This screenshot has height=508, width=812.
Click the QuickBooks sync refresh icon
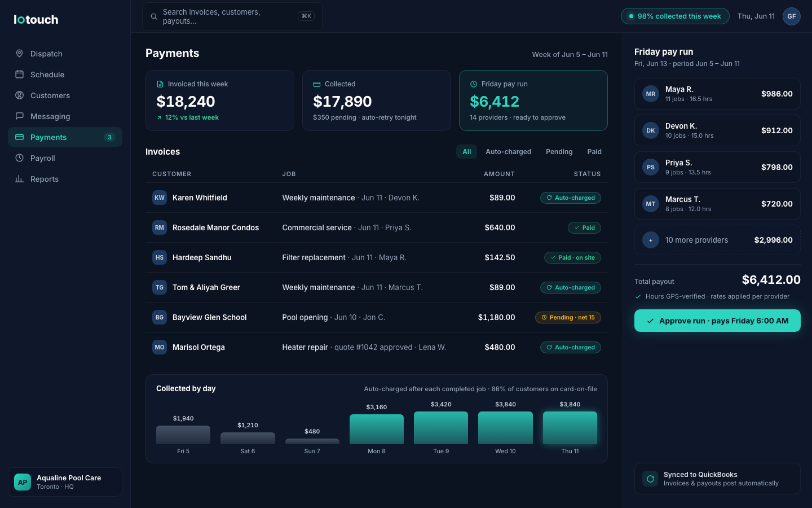650,479
